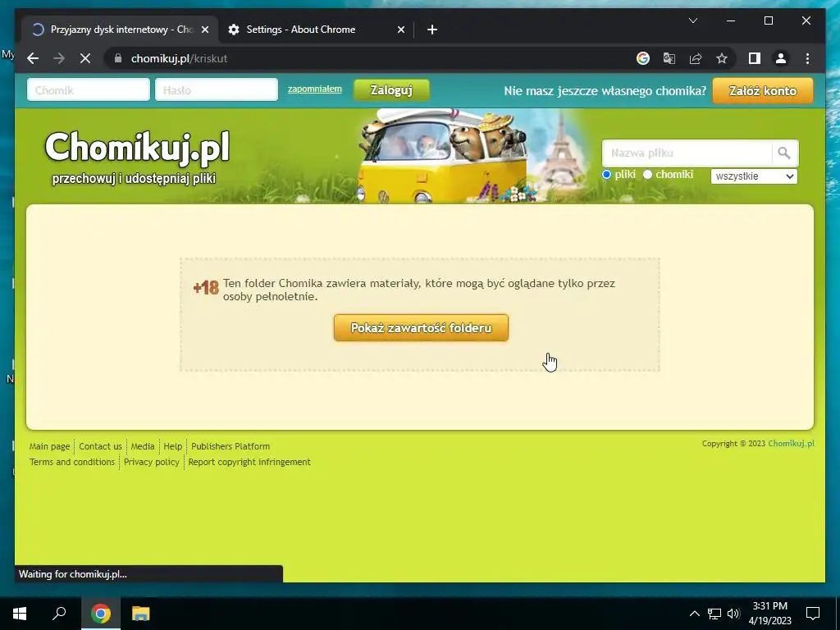Open Report copyright infringement link
840x630 pixels.
[x=249, y=462]
